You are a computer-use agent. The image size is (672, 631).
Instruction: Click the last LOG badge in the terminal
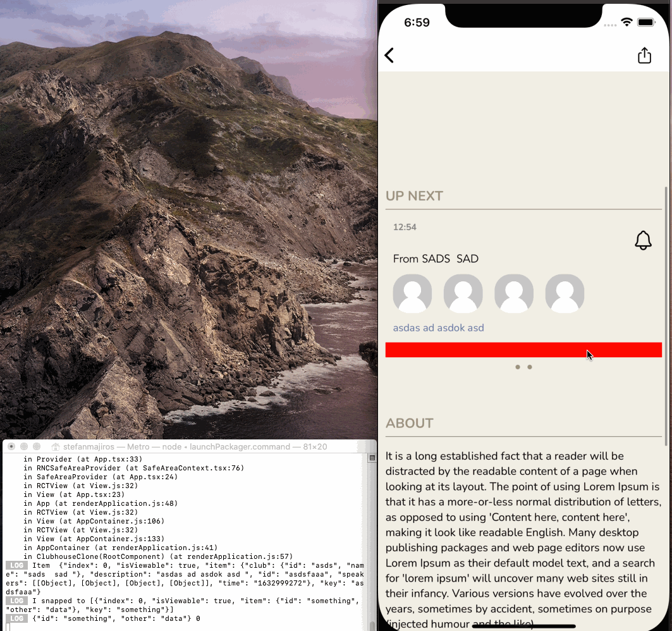[x=16, y=618]
